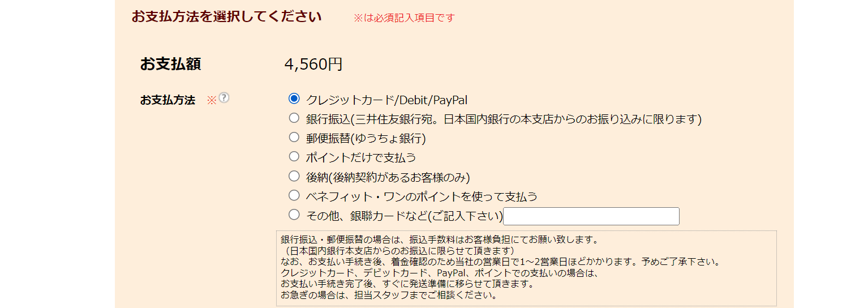
Task: Click the クレジットカード/Debit/PayPal label text
Action: [386, 100]
